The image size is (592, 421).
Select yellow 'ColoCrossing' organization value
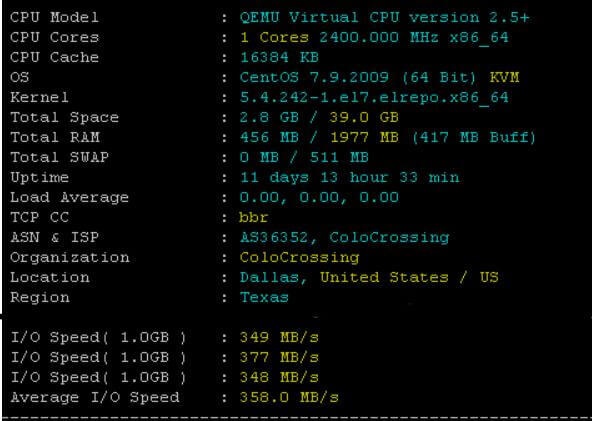[299, 258]
